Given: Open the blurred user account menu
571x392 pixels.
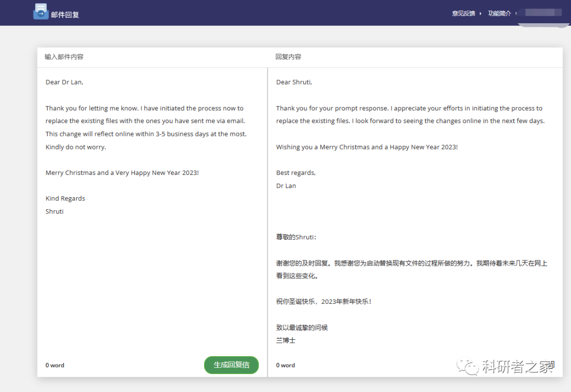Looking at the screenshot, I should coord(539,12).
